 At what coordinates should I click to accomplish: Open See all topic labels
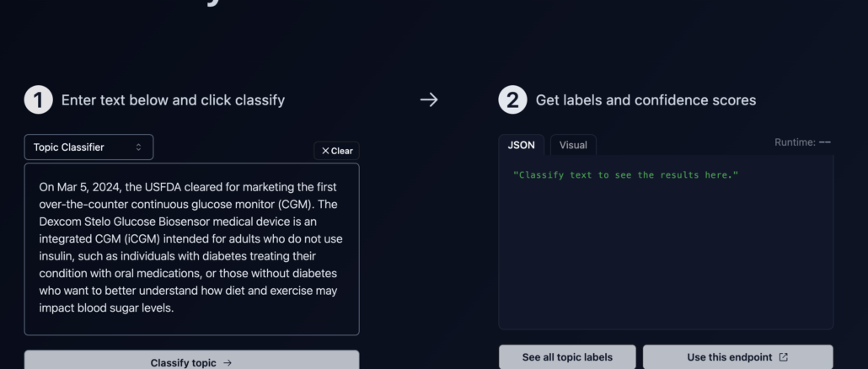[567, 357]
